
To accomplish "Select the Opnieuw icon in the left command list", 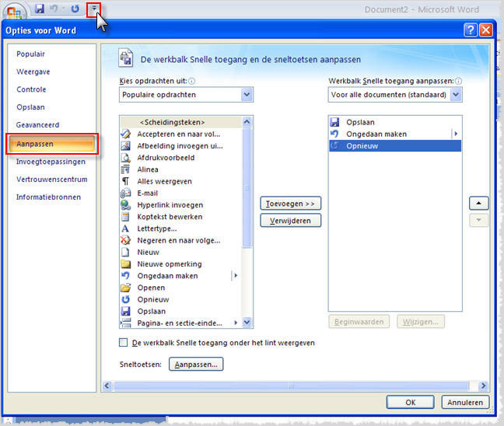I will click(x=125, y=299).
